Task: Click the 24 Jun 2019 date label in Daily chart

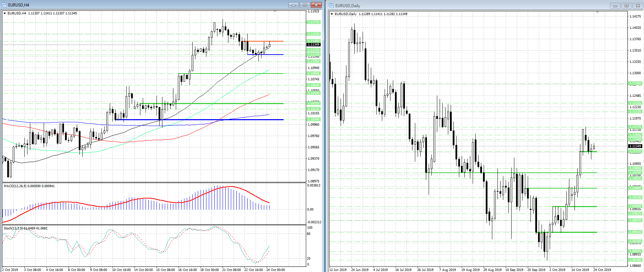Action: pyautogui.click(x=360, y=270)
